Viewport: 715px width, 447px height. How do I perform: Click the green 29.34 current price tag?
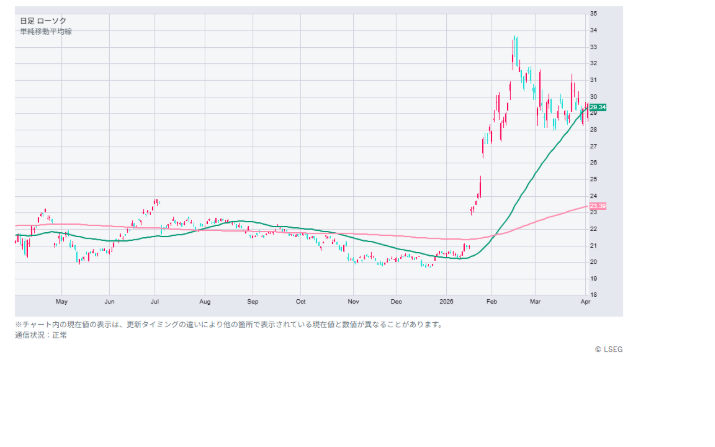pos(598,107)
